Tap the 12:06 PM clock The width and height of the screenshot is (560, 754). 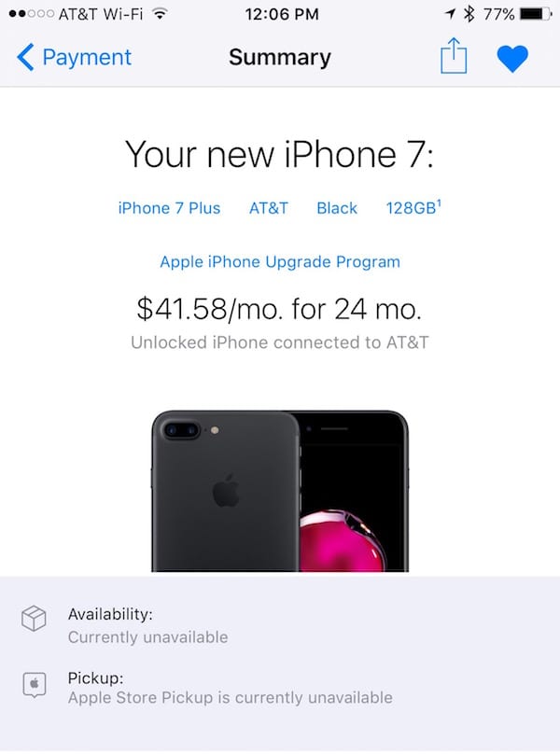click(282, 14)
